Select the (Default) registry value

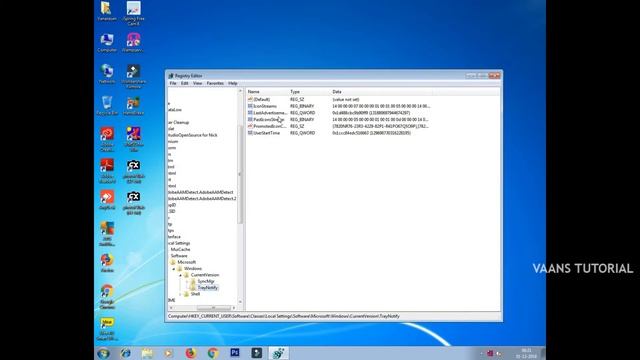pos(262,99)
